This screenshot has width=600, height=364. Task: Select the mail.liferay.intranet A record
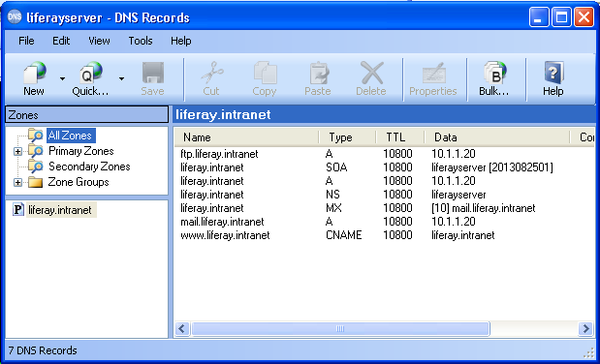(385, 222)
